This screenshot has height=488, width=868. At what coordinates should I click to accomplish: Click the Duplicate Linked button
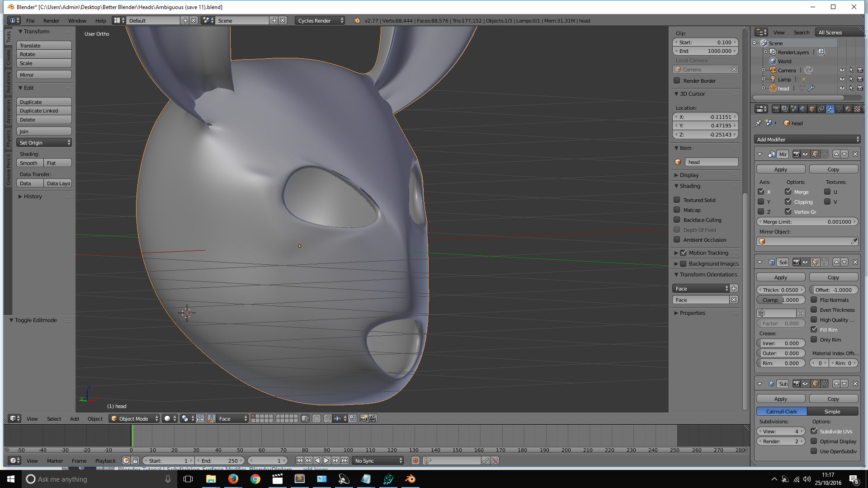(44, 110)
